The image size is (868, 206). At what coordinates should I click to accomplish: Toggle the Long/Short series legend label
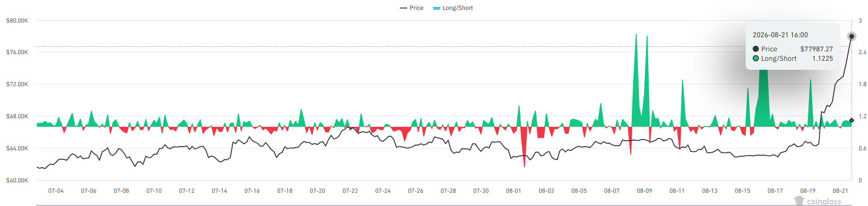click(457, 8)
